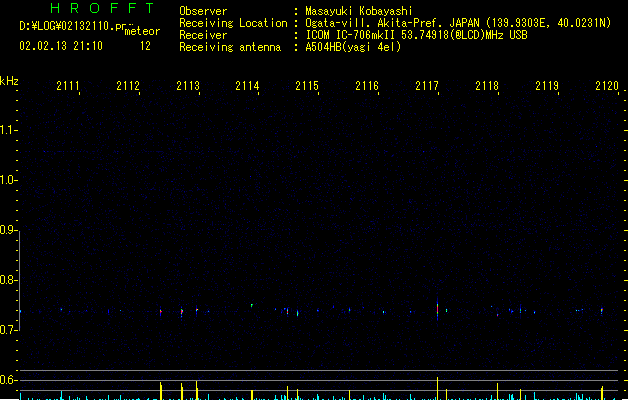The width and height of the screenshot is (629, 400).
Task: Click the 0.6 kHz frequency label
Action: click(8, 380)
